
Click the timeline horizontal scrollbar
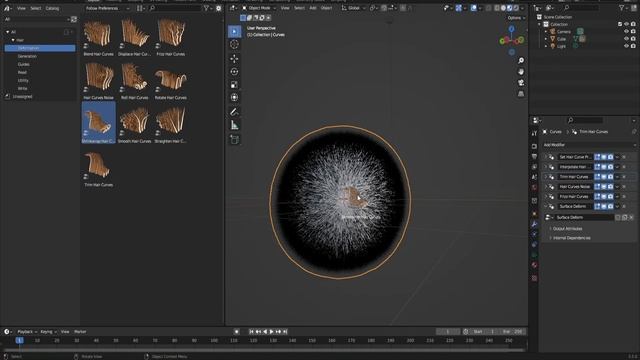(264, 350)
